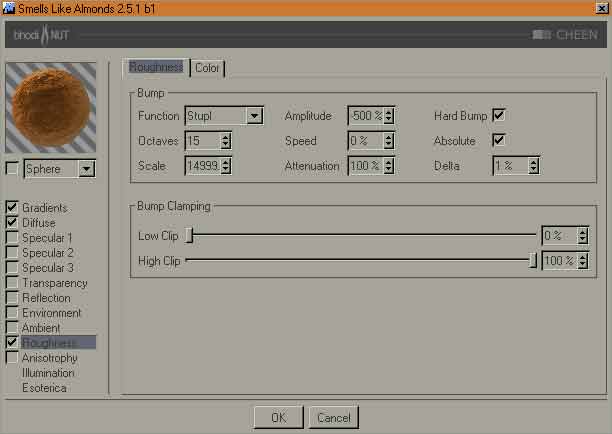Click the Low Clip slider handle
Viewport: 612px width, 434px height.
189,236
